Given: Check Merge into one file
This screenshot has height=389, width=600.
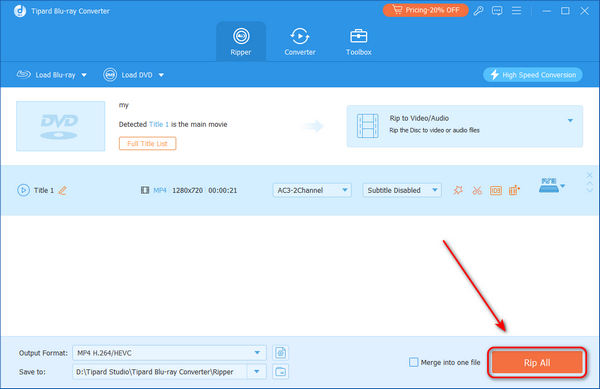Looking at the screenshot, I should tap(414, 362).
